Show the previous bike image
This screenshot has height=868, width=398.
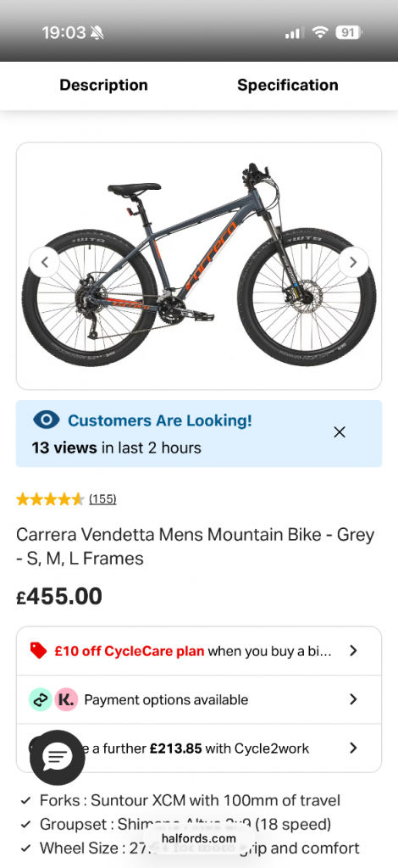[44, 263]
